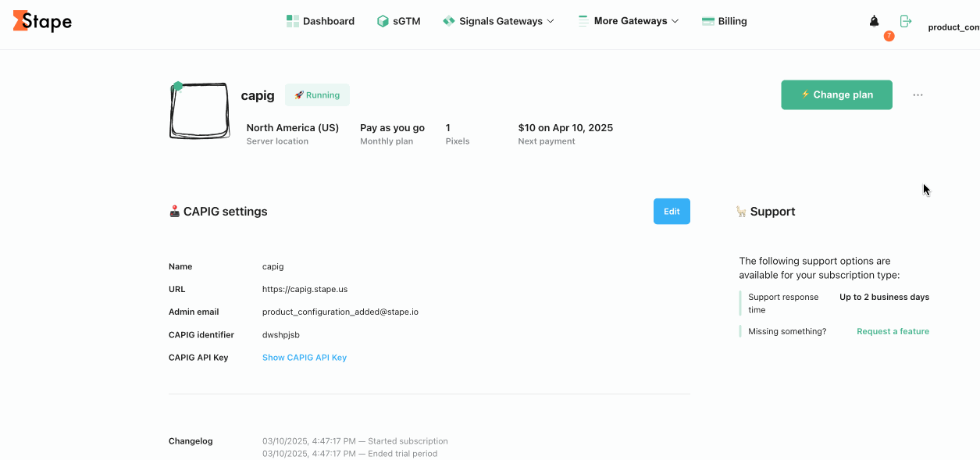Click the Up to 2 business days text
980x460 pixels.
[884, 297]
